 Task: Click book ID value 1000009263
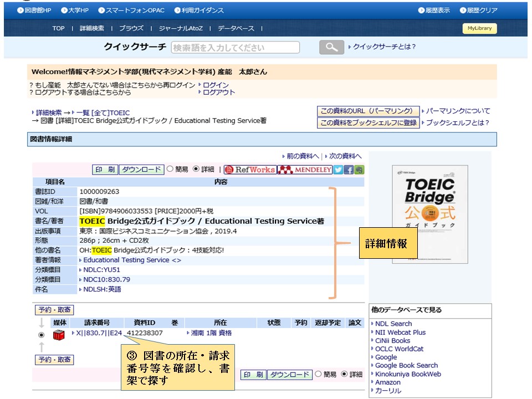[99, 192]
